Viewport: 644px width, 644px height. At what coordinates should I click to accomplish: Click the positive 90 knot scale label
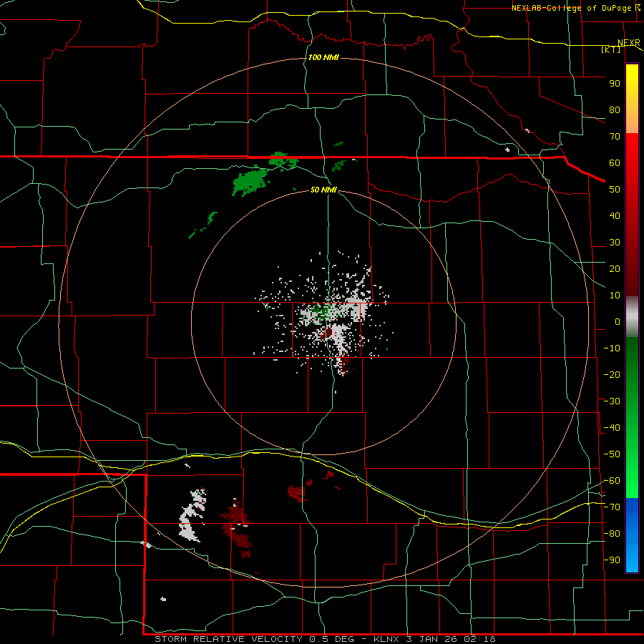[x=615, y=84]
